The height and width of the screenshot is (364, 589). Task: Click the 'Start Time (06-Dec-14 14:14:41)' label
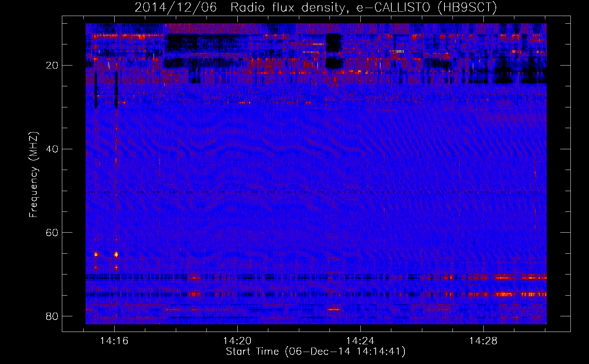click(316, 352)
